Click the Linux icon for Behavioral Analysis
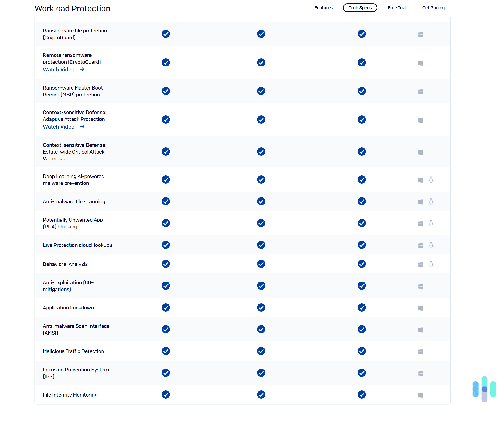Screen dimensions: 504x422 431,264
